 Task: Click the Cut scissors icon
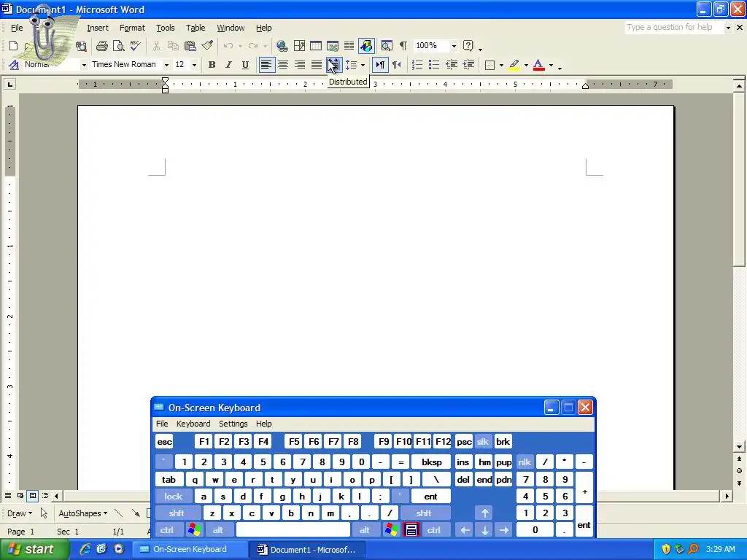(x=156, y=46)
